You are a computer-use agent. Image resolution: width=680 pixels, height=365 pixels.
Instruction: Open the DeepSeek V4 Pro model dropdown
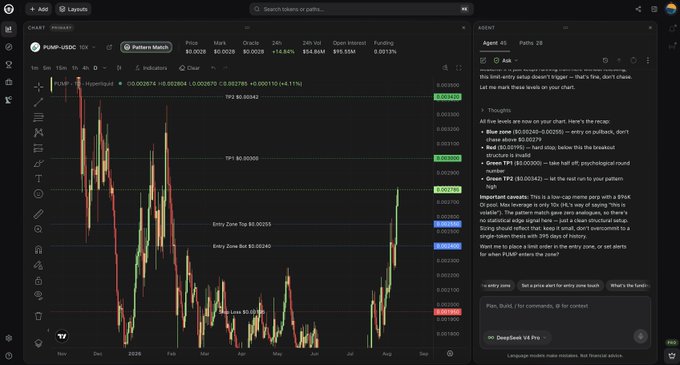pyautogui.click(x=517, y=338)
